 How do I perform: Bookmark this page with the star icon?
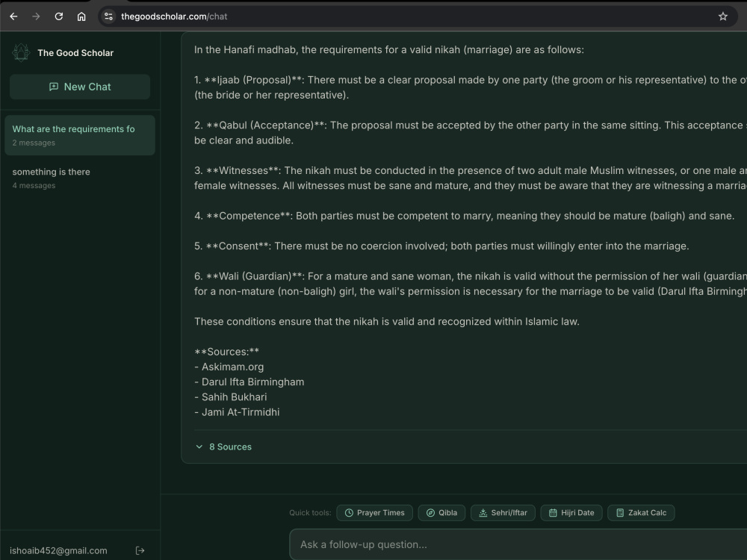(722, 16)
